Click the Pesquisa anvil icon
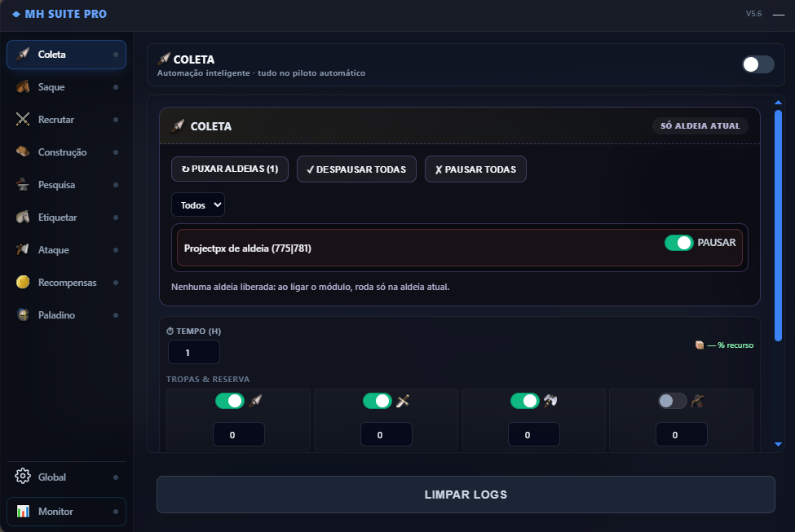The image size is (795, 532). [23, 185]
